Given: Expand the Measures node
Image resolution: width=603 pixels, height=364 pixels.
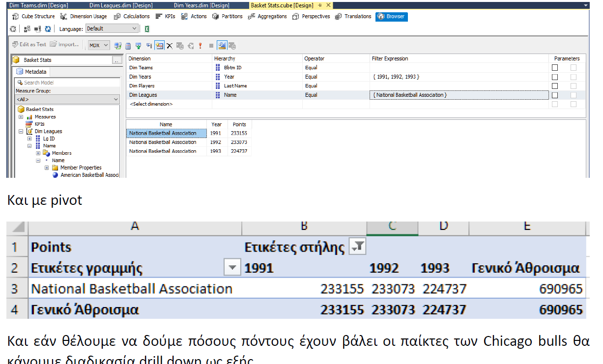Looking at the screenshot, I should (x=21, y=117).
